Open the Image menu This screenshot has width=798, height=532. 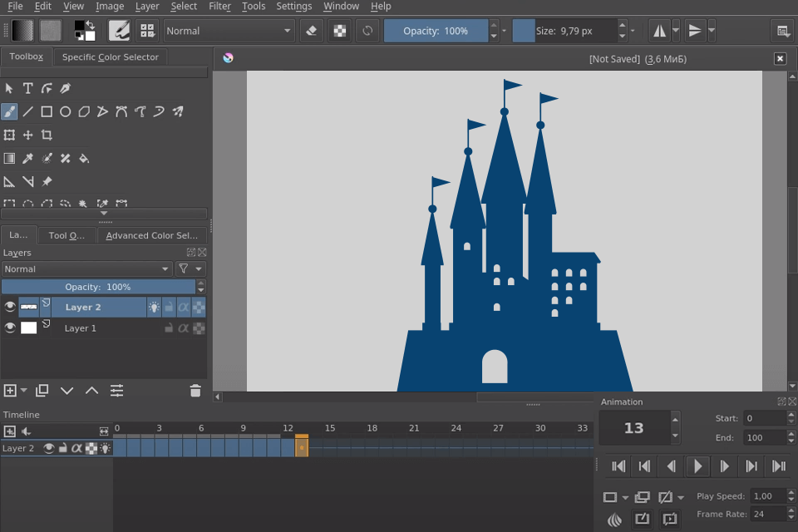110,6
